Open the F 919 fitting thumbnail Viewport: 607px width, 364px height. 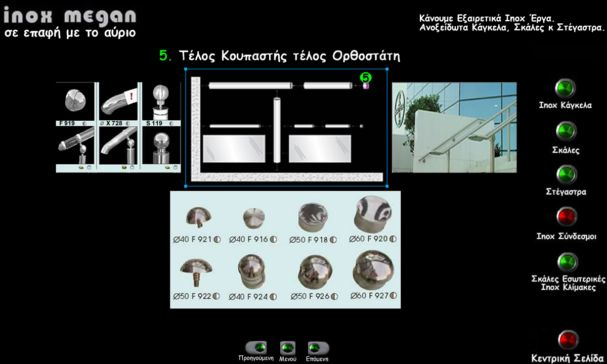75,103
